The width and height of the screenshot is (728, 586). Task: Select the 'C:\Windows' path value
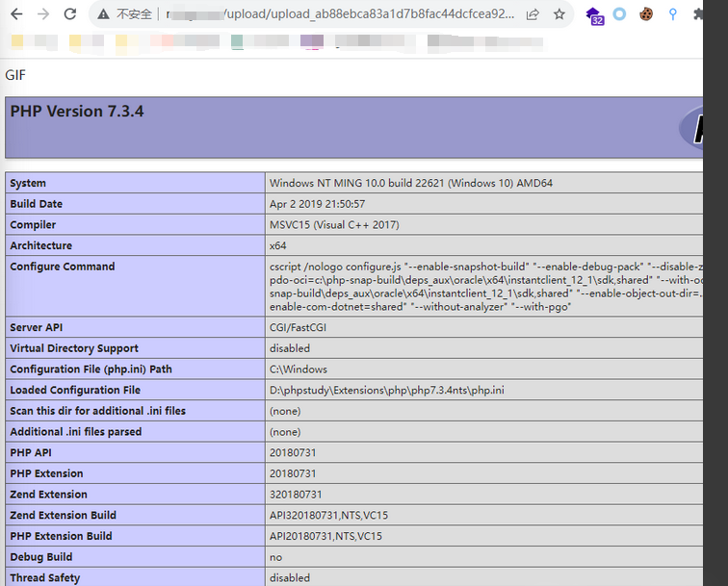[x=299, y=369]
